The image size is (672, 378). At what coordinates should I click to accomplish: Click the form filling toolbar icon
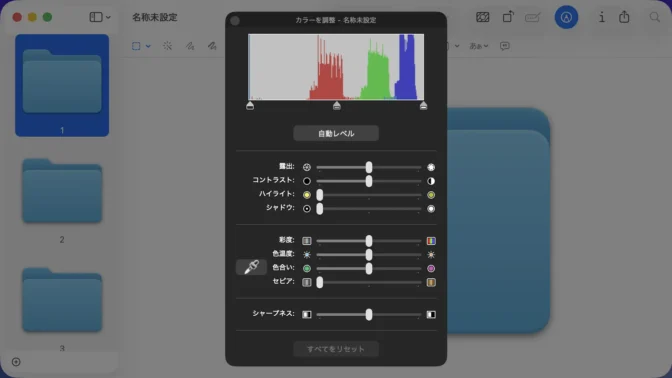(x=533, y=18)
